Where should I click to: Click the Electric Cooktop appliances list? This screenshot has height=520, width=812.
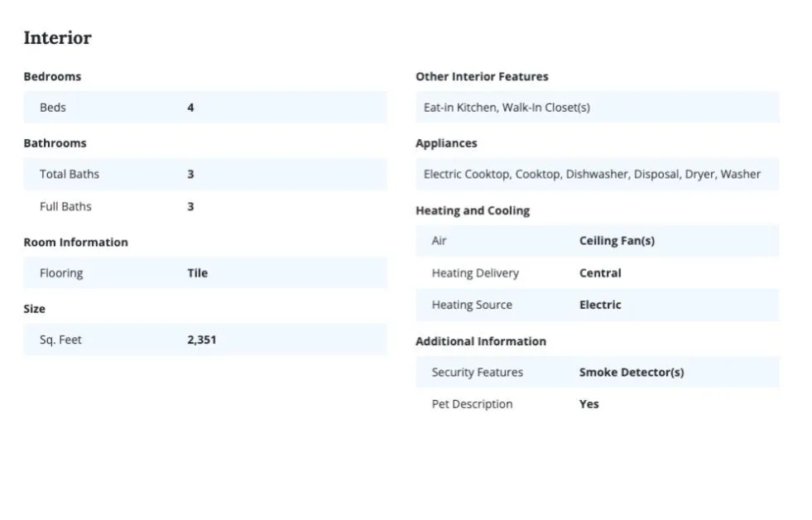tap(592, 175)
